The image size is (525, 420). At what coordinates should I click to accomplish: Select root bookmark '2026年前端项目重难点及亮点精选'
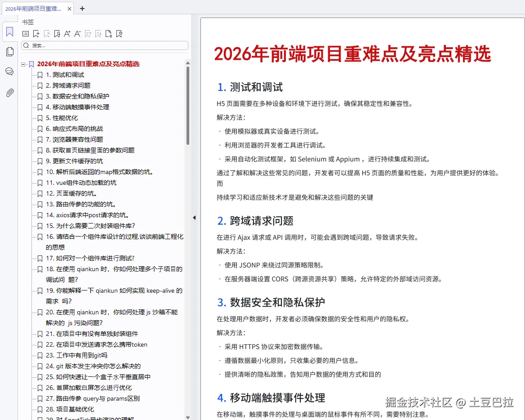pyautogui.click(x=89, y=64)
